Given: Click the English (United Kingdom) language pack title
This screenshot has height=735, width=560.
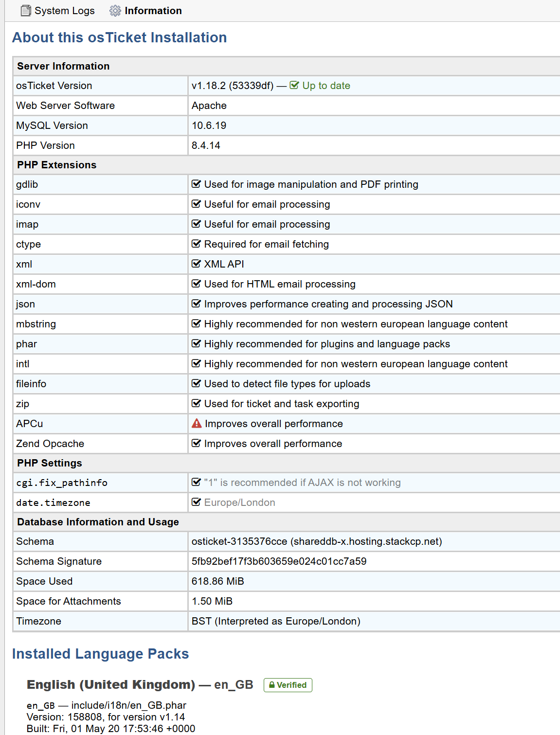Looking at the screenshot, I should 111,684.
